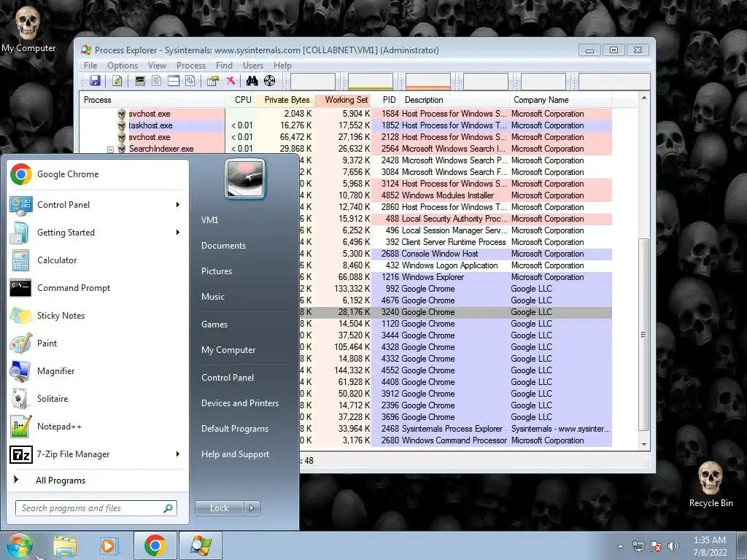Open the Find menu
The height and width of the screenshot is (560, 747).
click(x=224, y=66)
